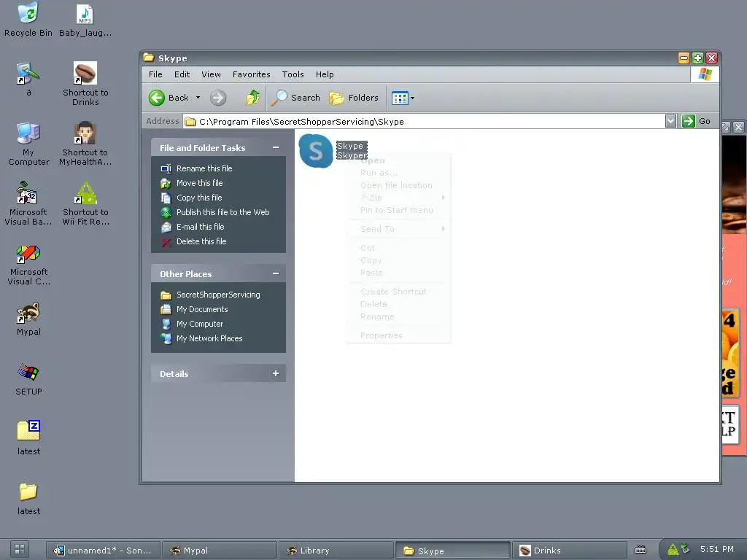Click the Back arrow icon in toolbar

[157, 98]
